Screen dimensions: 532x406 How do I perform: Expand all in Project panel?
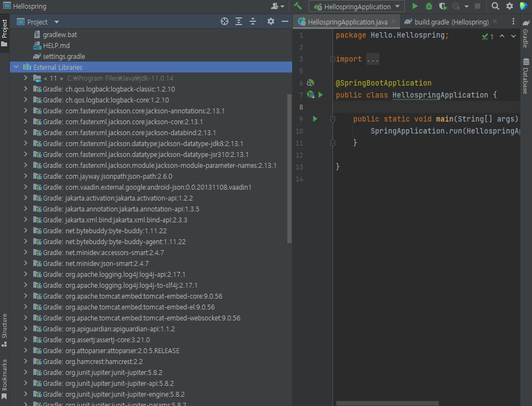pos(239,22)
